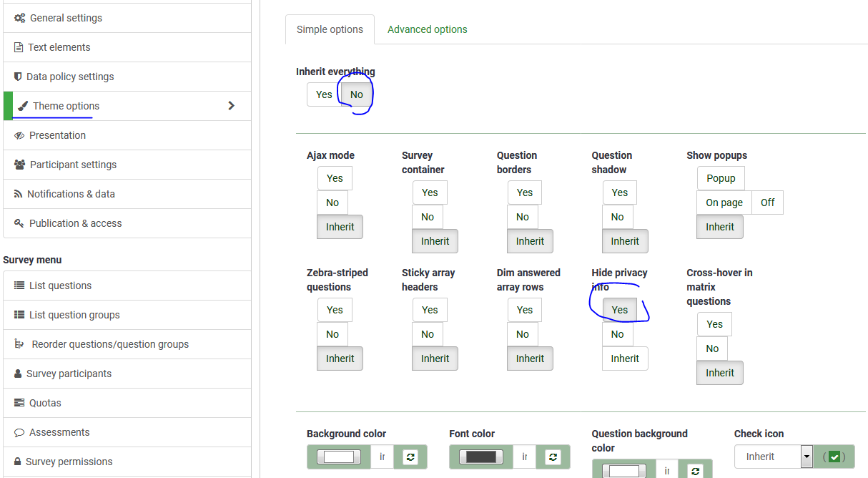The image size is (868, 478).
Task: Go to Survey participants
Action: point(69,374)
